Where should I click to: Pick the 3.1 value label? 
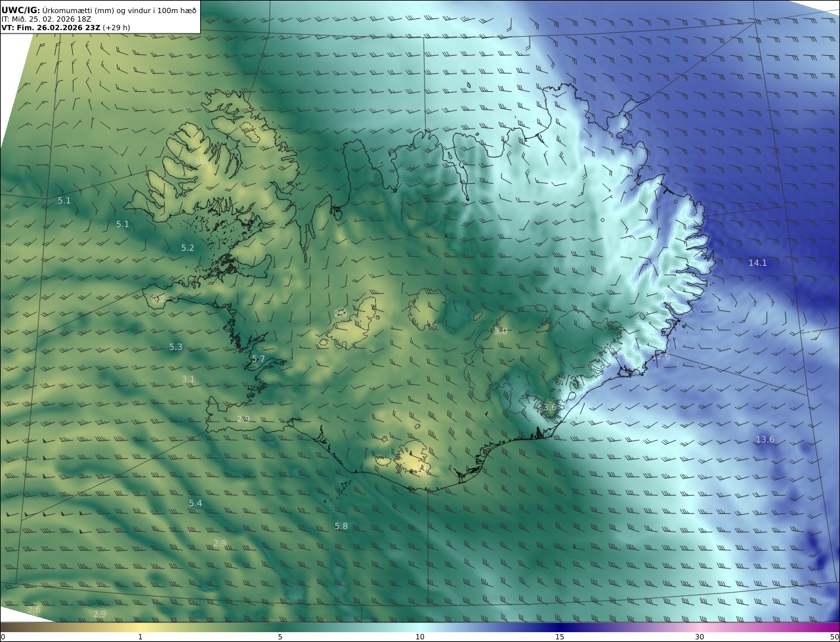[x=188, y=379]
